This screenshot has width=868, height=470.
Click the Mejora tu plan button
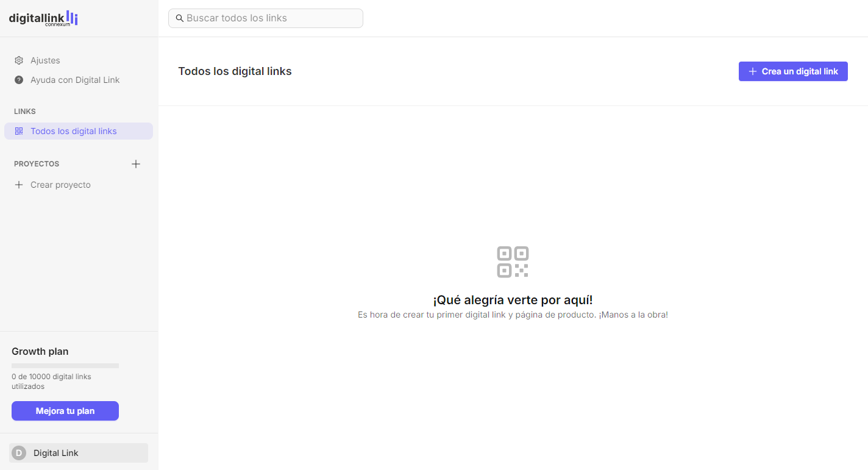[65, 411]
